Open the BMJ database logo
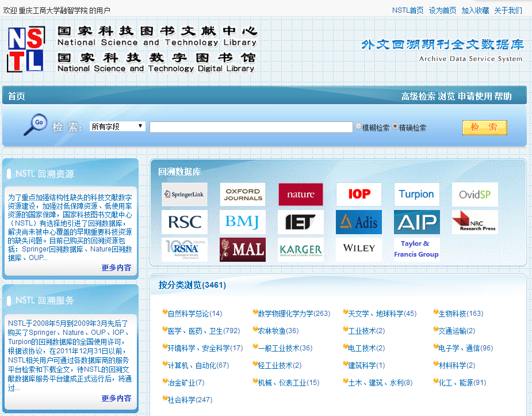 [x=243, y=222]
